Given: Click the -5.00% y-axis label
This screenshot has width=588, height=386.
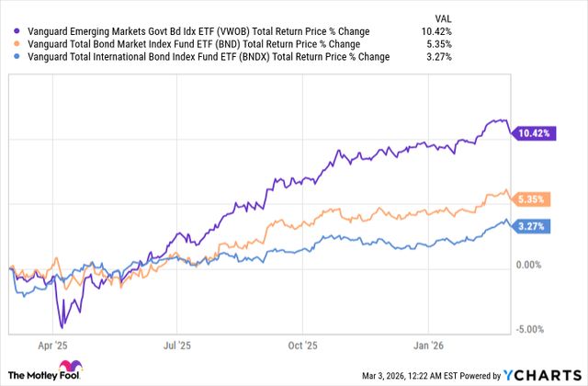Looking at the screenshot, I should tap(532, 330).
